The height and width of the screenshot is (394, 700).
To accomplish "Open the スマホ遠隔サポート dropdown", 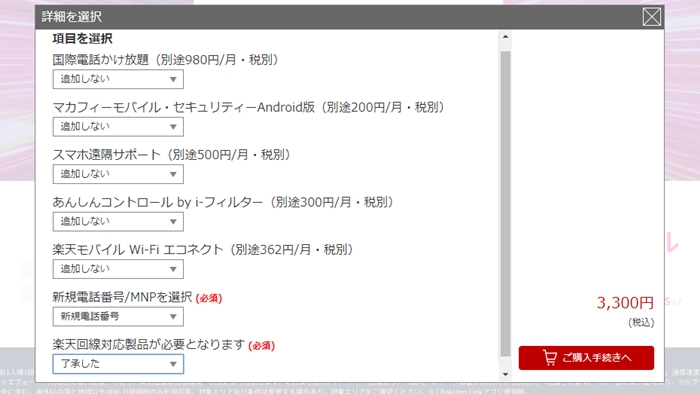I will click(118, 174).
